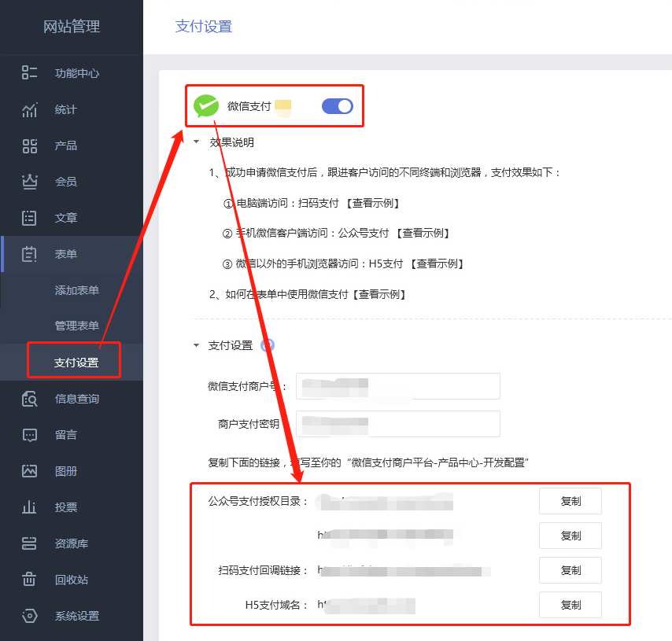
Task: Click the 留言 message icon
Action: (29, 435)
